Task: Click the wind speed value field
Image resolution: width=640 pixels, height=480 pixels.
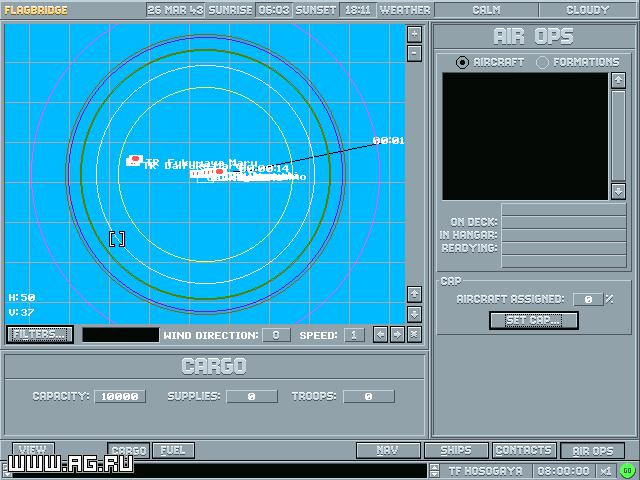Action: coord(354,335)
